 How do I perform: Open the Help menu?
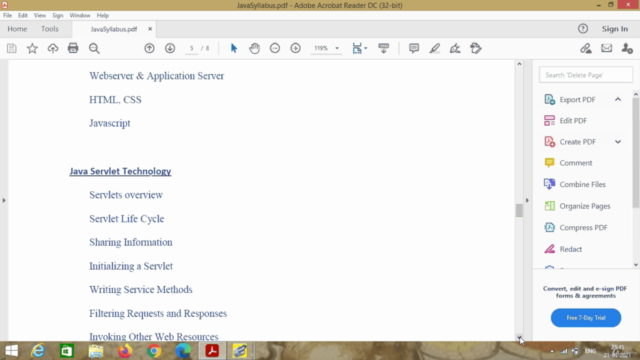[x=102, y=16]
